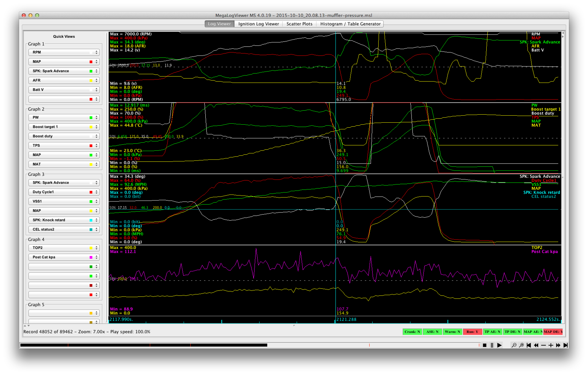The image size is (588, 375).
Task: Toggle the MAP DE: Y status indicator
Action: tap(553, 332)
